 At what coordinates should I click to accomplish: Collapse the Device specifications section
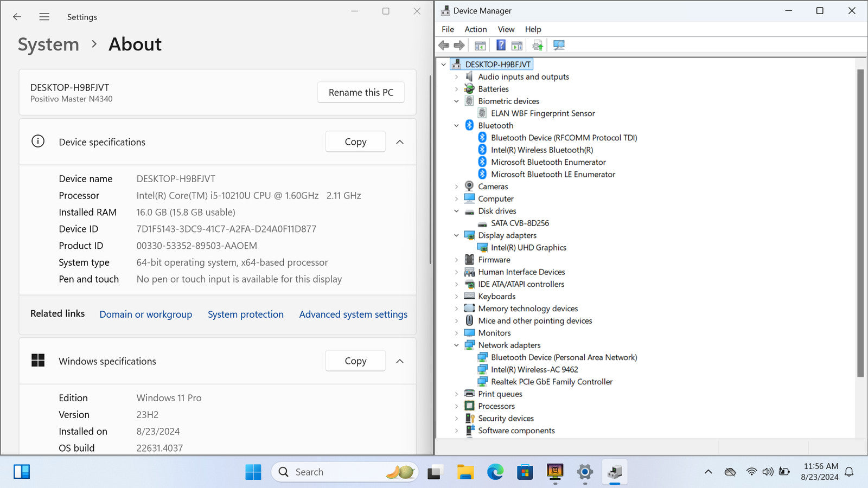click(400, 142)
